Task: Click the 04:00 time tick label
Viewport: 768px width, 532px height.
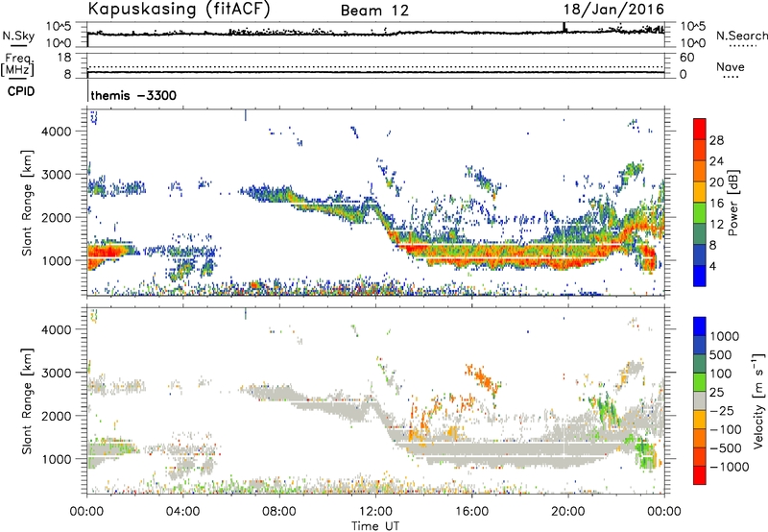Action: 182,512
